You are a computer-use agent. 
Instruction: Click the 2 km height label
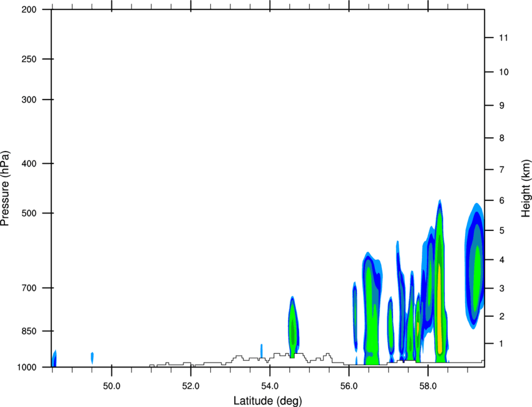[502, 316]
